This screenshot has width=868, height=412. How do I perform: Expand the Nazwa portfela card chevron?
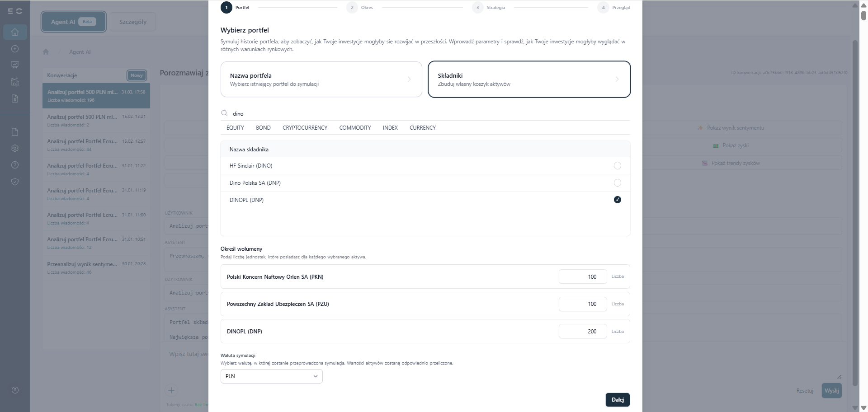409,80
